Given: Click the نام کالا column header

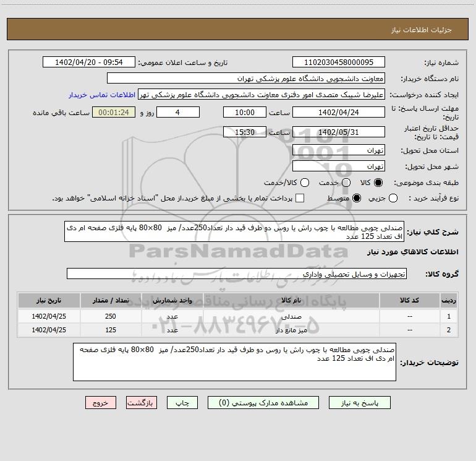Looking at the screenshot, I should click(x=291, y=301).
